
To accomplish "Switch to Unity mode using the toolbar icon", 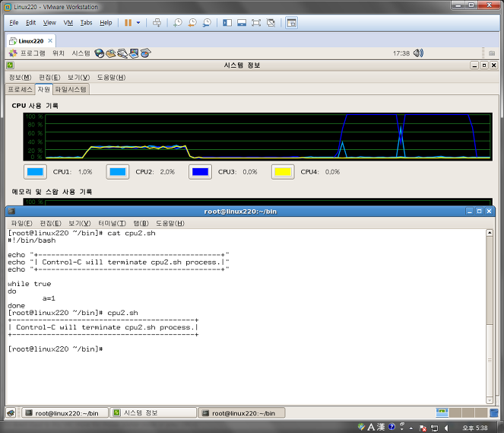I will click(x=271, y=23).
